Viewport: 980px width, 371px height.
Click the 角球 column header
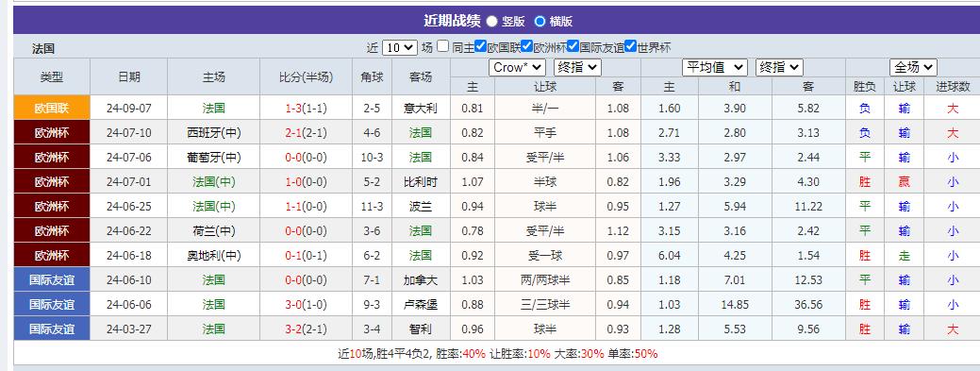coord(372,77)
